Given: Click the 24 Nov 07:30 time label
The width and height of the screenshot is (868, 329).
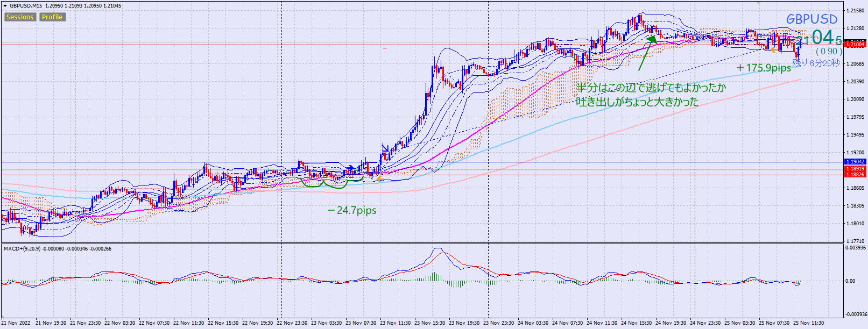Looking at the screenshot, I should coord(568,323).
